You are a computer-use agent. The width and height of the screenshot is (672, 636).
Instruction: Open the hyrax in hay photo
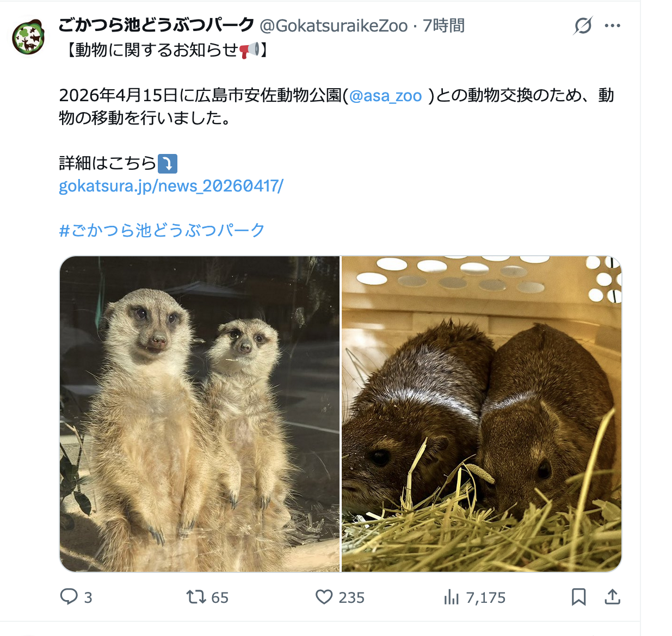click(482, 414)
